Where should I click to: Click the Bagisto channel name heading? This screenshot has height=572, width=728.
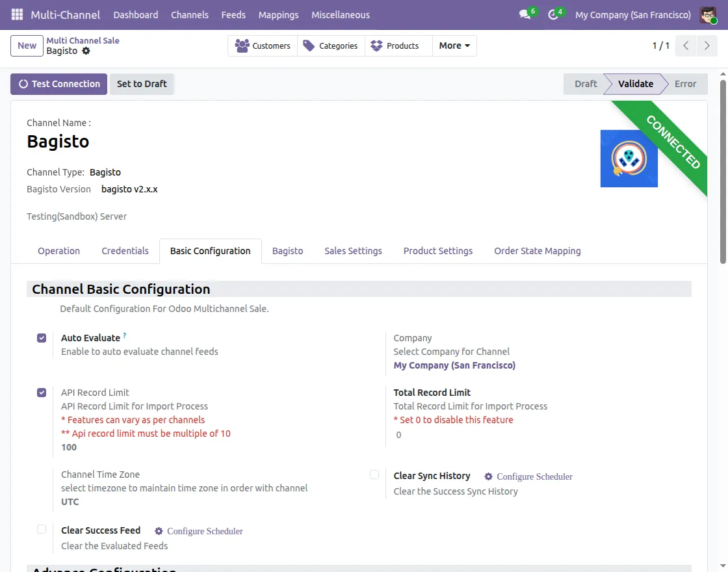58,141
